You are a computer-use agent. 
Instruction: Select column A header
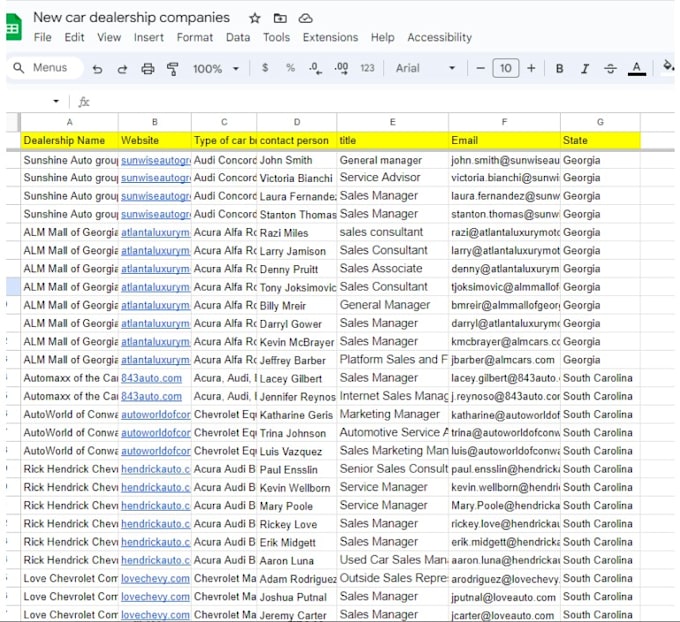point(69,122)
